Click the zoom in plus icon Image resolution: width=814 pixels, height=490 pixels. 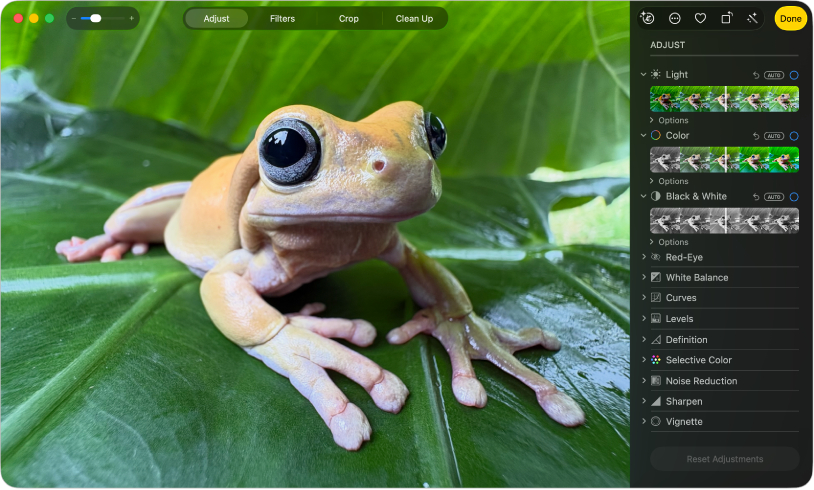pos(132,18)
